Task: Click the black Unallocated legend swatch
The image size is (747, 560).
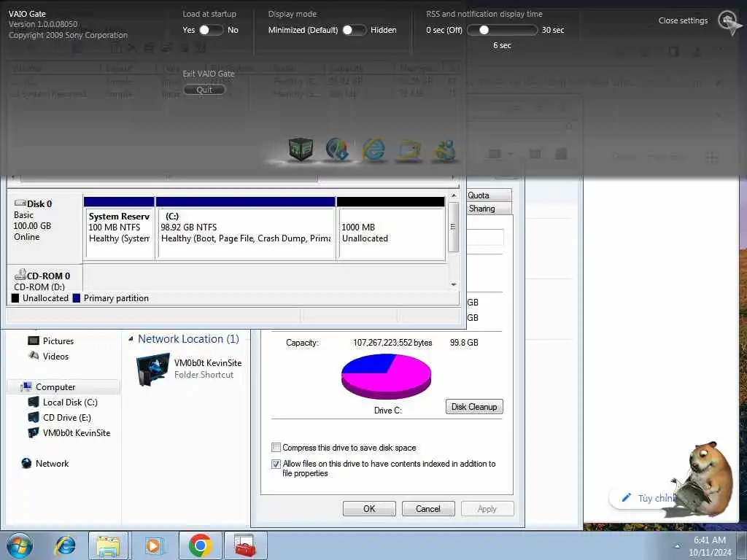Action: coord(15,298)
